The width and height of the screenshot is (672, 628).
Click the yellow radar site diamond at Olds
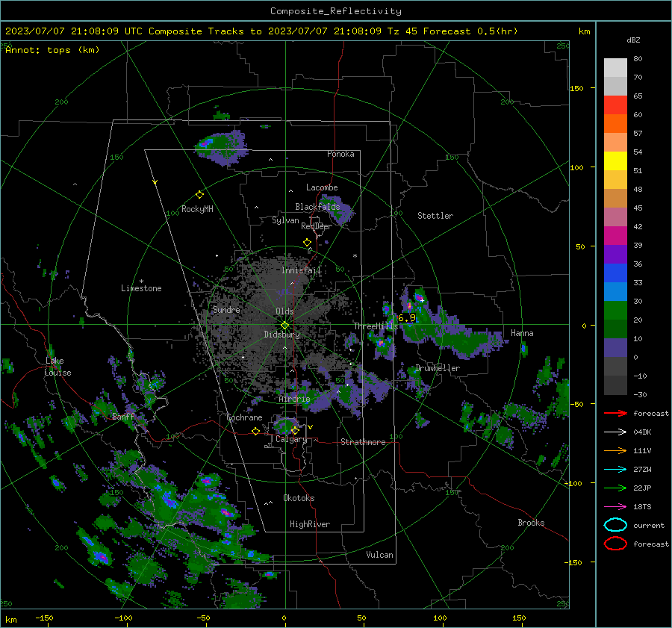284,326
